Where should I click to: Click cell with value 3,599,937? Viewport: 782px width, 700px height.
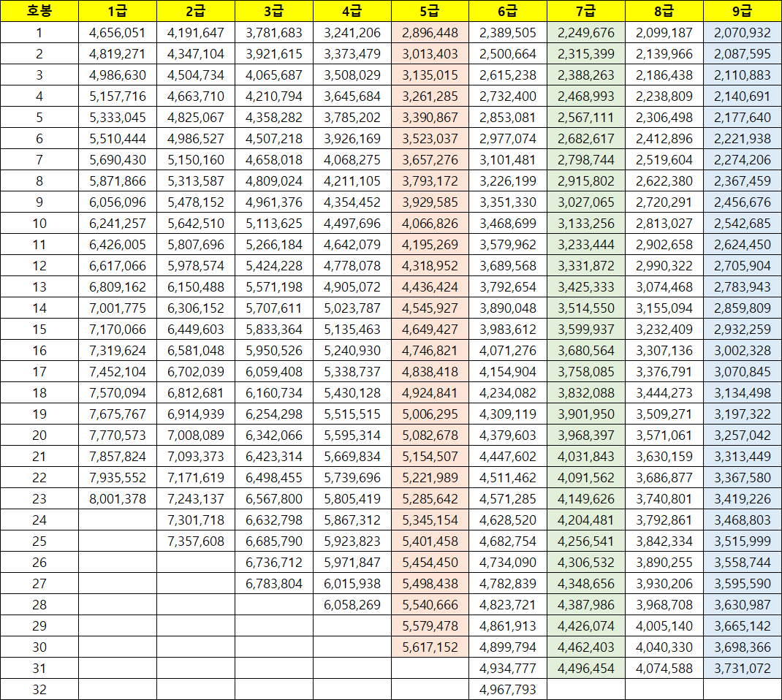click(586, 329)
